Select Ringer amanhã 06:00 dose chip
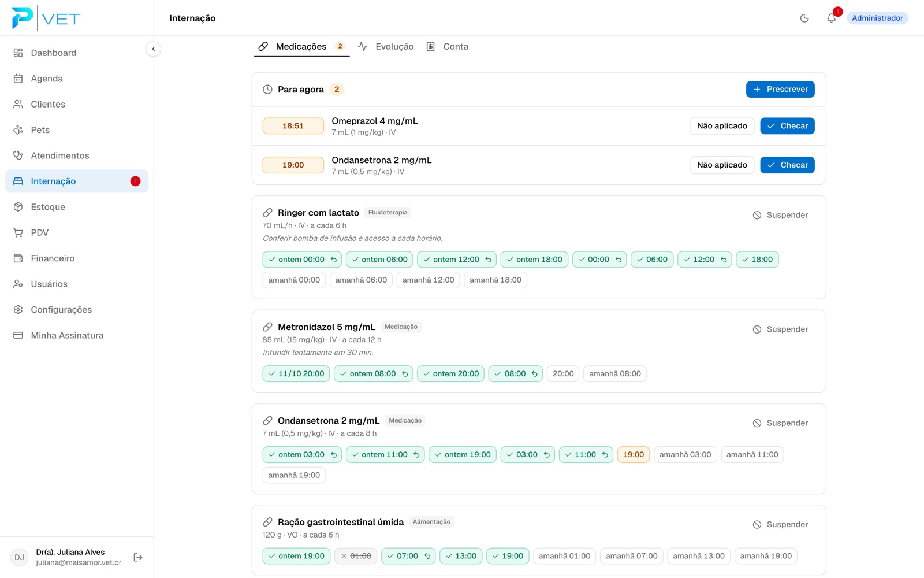The image size is (924, 578). [x=362, y=280]
